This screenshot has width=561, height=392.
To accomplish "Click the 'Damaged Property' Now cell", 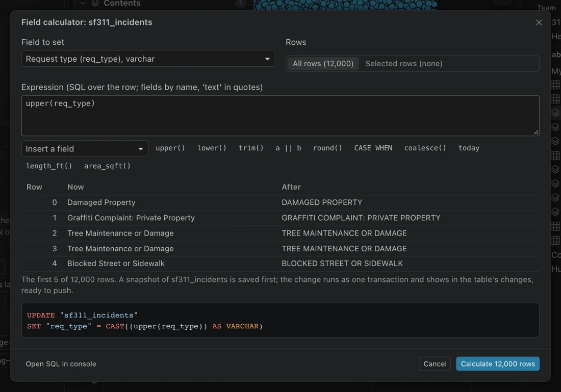I will click(101, 202).
